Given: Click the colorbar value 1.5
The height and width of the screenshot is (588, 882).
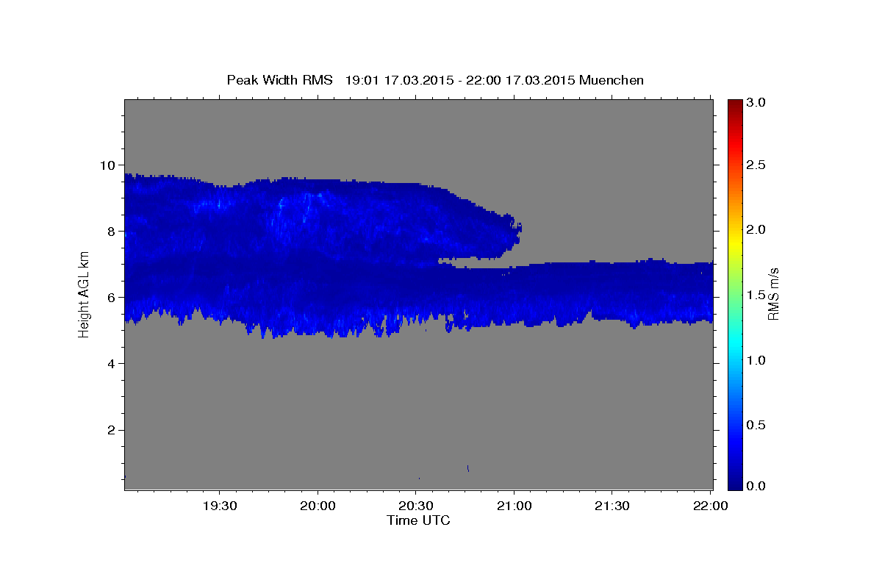Looking at the screenshot, I should (757, 295).
